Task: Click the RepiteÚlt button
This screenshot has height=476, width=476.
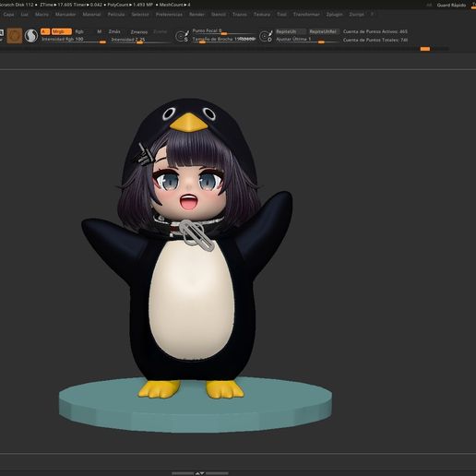Action: 291,31
